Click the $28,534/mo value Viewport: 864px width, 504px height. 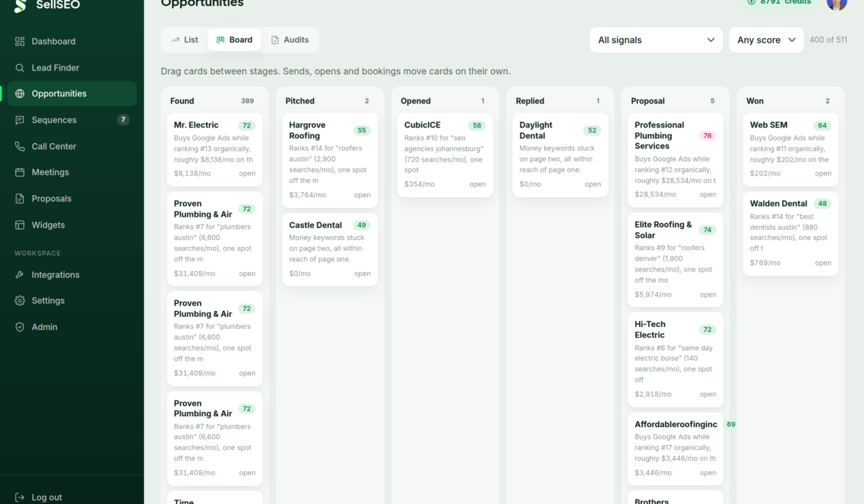click(655, 194)
